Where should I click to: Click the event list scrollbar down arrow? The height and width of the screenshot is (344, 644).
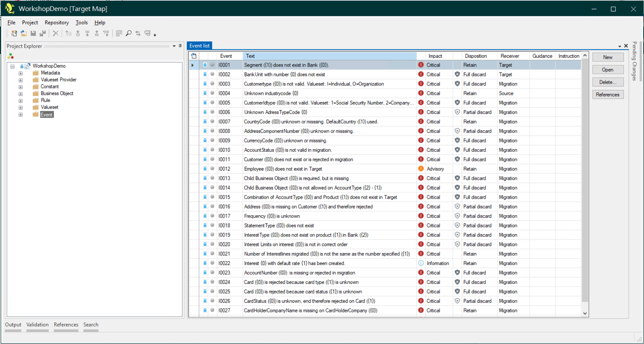pos(585,313)
